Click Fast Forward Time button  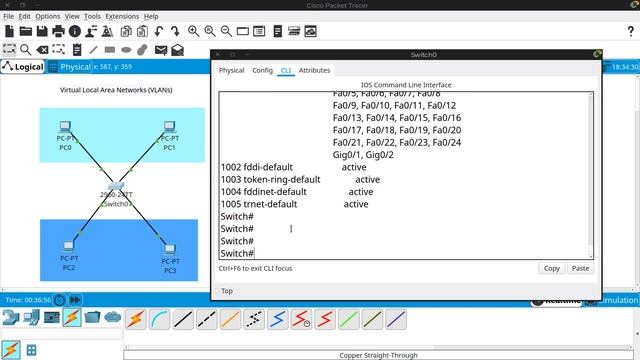tap(75, 300)
